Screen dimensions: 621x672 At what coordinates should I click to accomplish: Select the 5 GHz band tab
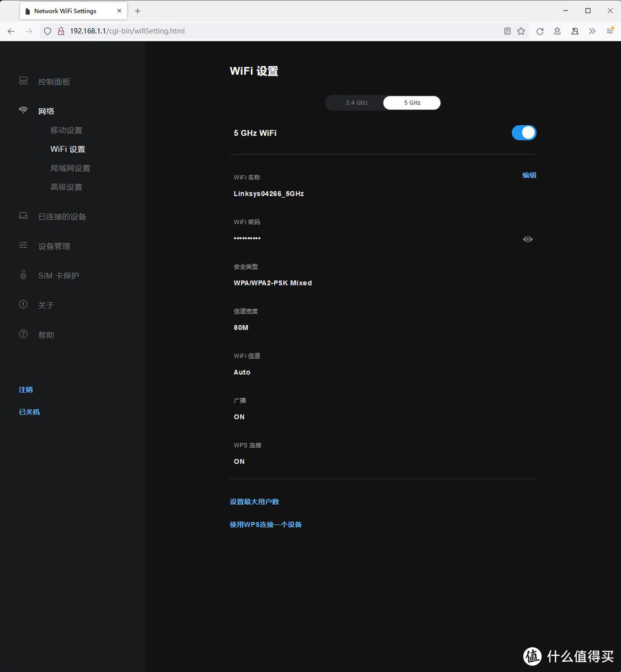point(412,103)
